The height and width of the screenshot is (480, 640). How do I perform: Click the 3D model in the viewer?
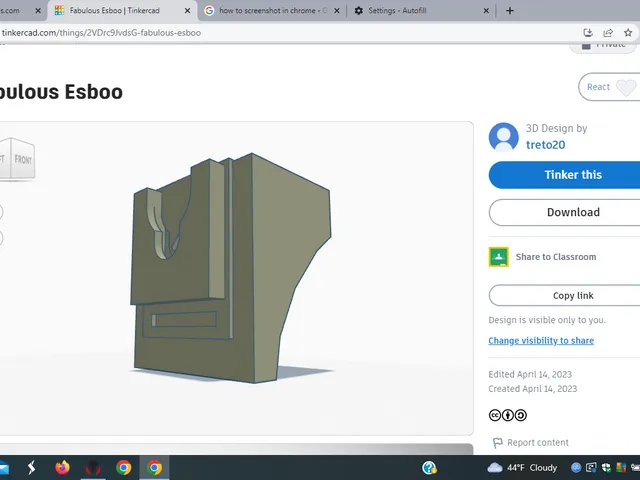click(232, 268)
